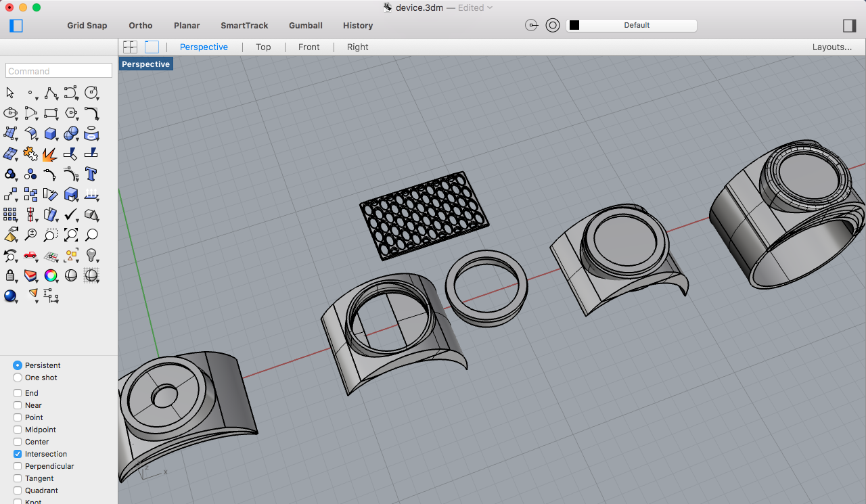The width and height of the screenshot is (866, 504).
Task: Click the light bulb Hide objects icon
Action: pos(91,255)
